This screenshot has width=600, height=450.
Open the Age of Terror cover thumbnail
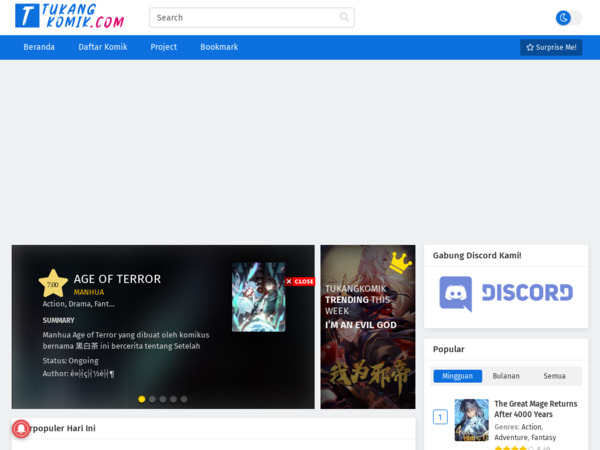click(258, 297)
